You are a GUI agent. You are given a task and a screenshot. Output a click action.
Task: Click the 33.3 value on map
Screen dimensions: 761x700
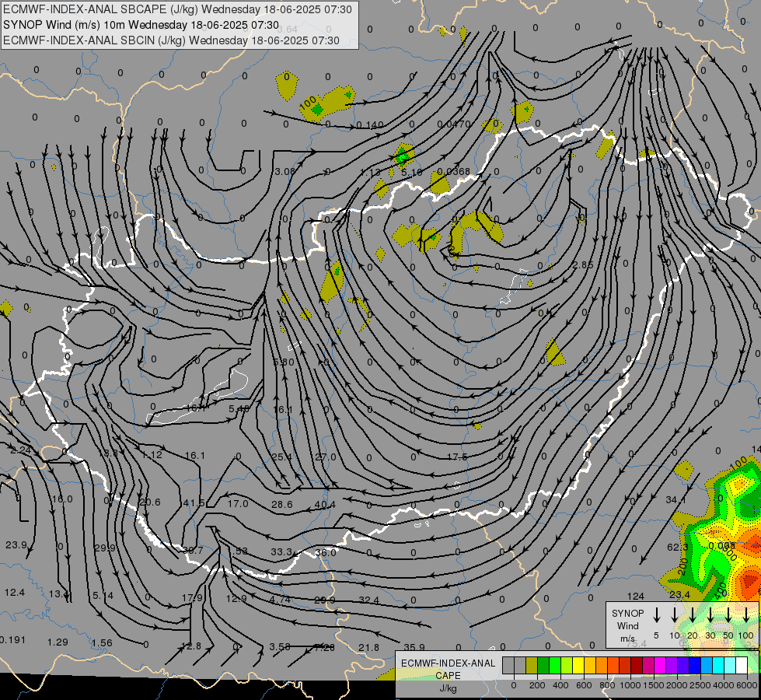pyautogui.click(x=281, y=552)
